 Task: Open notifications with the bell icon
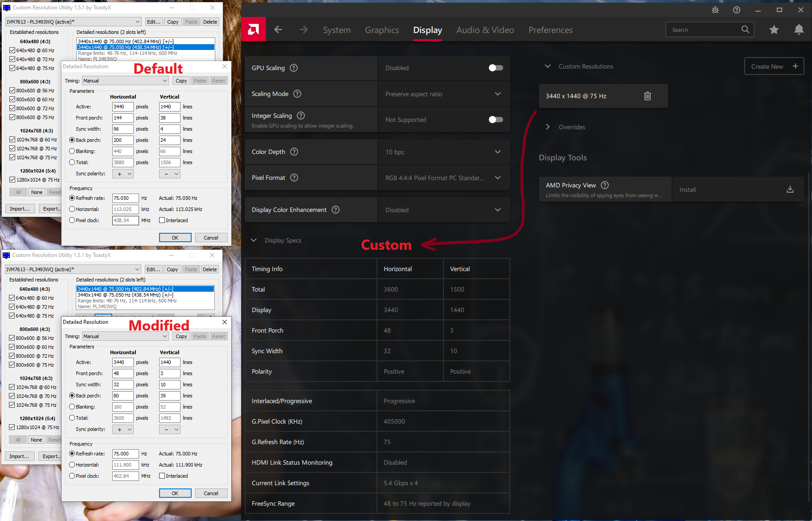tap(799, 29)
